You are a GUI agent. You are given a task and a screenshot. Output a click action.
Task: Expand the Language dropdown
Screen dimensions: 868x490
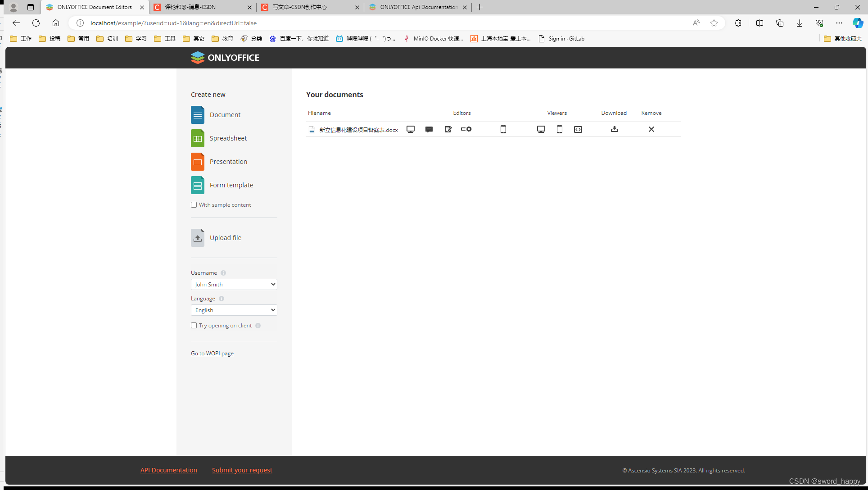[x=234, y=310]
